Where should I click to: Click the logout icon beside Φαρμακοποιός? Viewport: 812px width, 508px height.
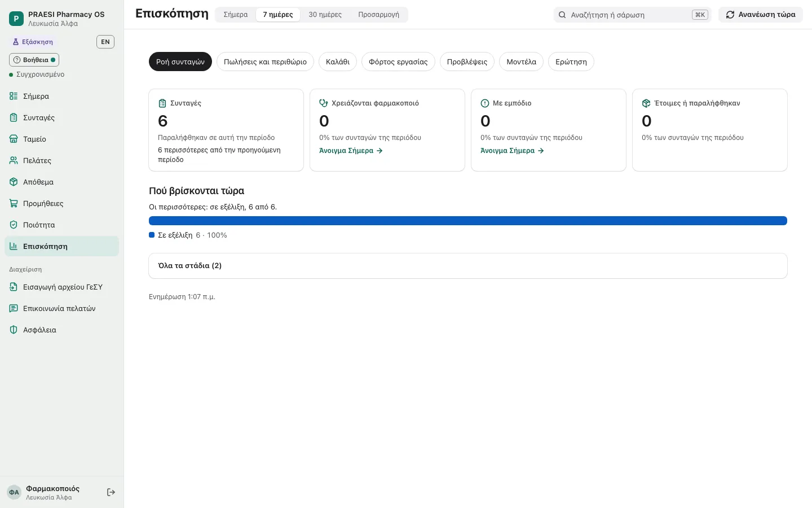[111, 492]
